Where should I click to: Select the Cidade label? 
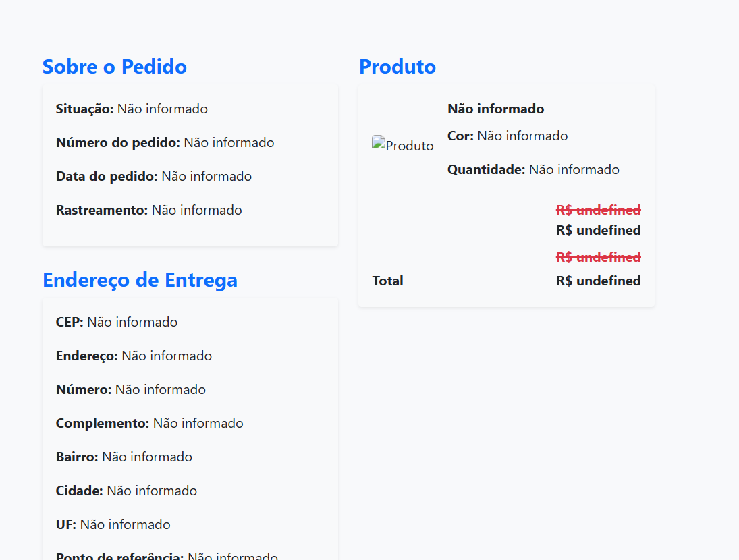point(80,491)
